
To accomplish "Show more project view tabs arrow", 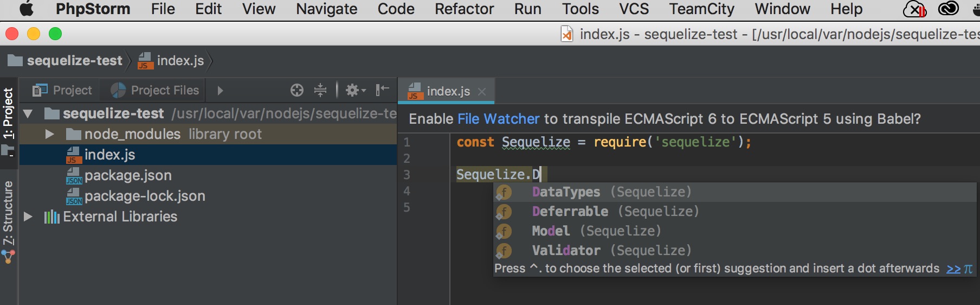I will point(220,91).
